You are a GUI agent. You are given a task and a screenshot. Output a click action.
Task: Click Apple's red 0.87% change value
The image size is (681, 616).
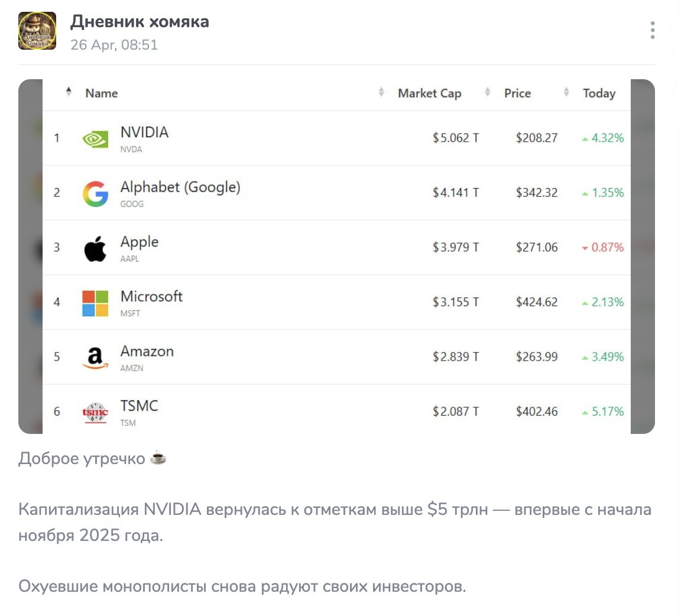[x=607, y=248]
